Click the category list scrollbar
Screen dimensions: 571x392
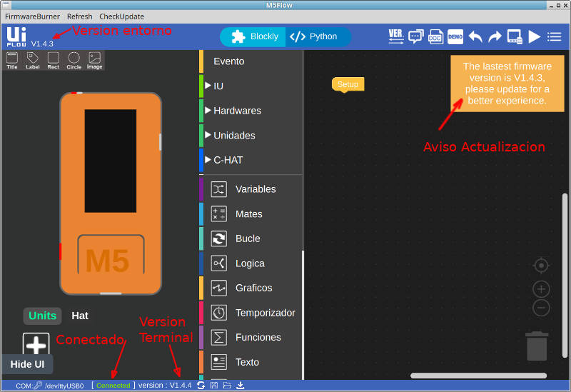coord(303,315)
